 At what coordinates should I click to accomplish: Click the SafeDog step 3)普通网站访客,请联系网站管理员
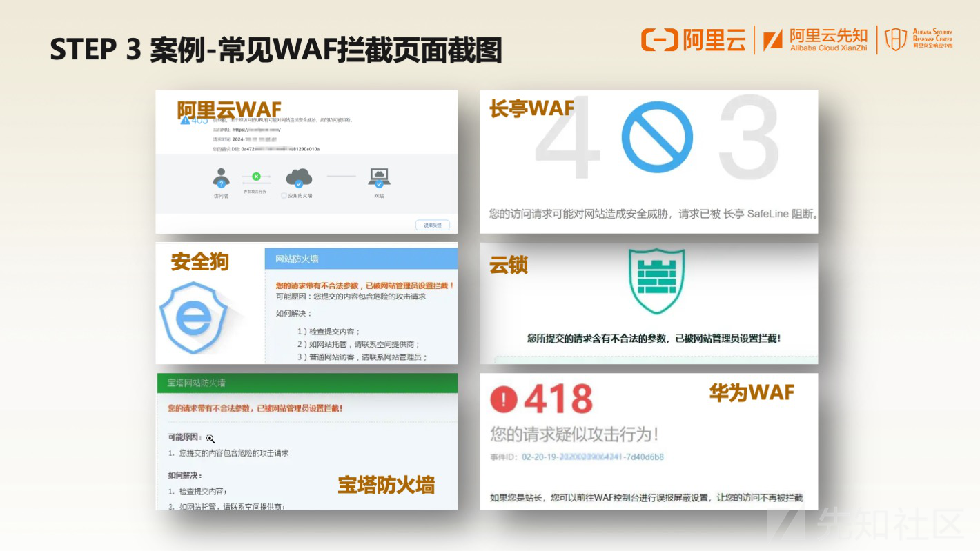(x=362, y=357)
